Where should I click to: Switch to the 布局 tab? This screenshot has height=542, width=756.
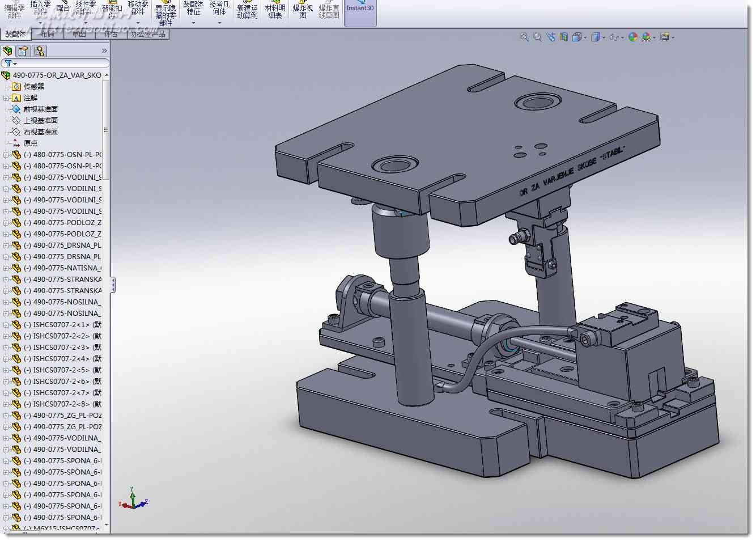tap(47, 34)
